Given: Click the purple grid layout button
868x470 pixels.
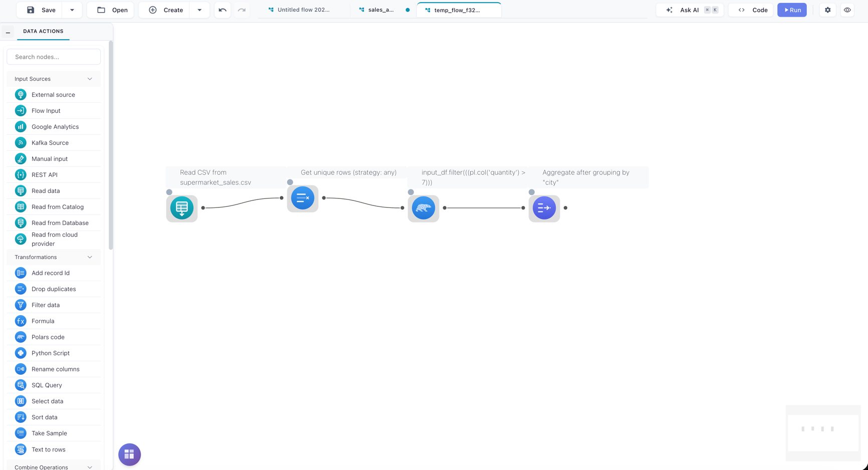Looking at the screenshot, I should click(x=129, y=454).
